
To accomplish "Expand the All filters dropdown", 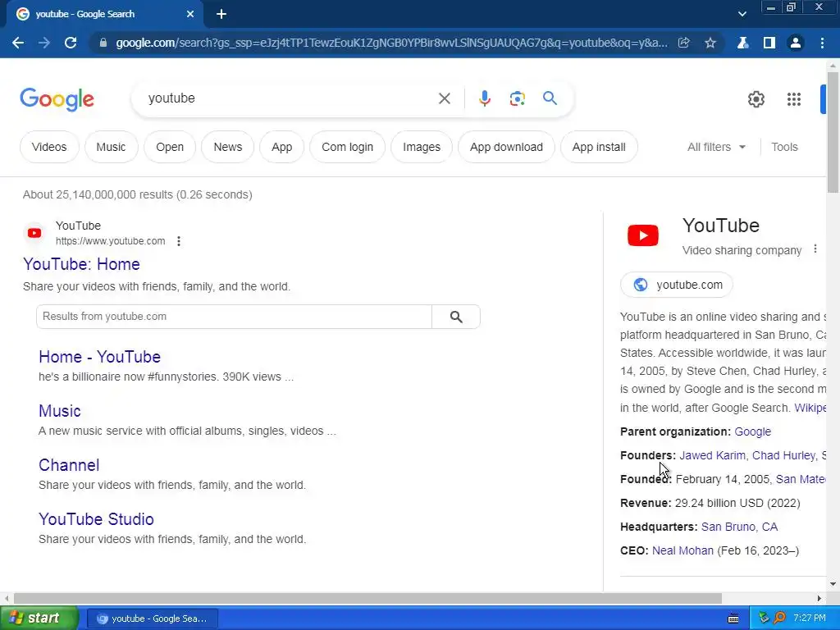I will 716,148.
